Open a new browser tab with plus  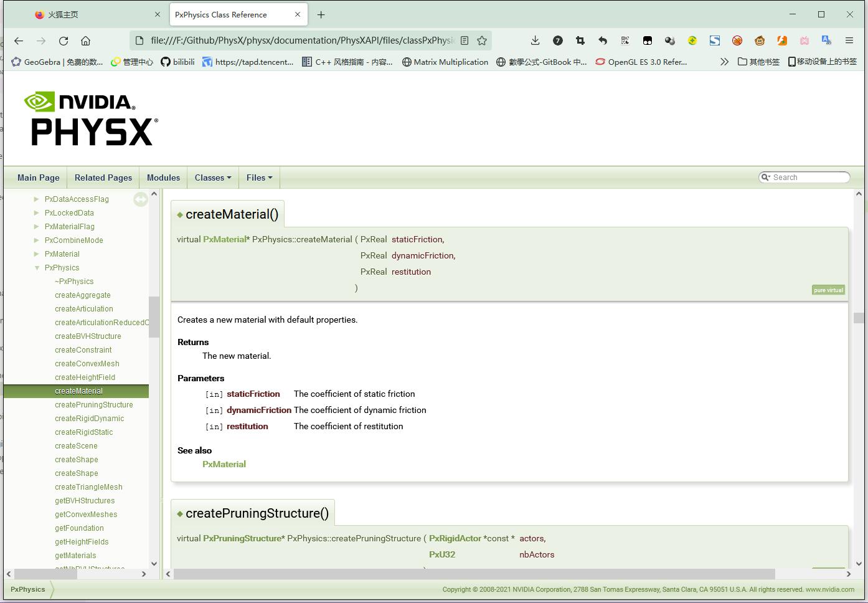click(321, 14)
